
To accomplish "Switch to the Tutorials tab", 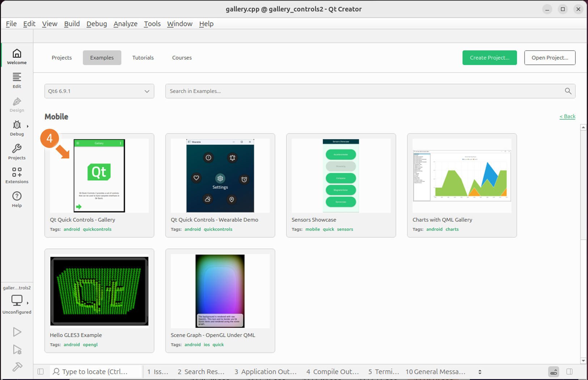I will 143,58.
